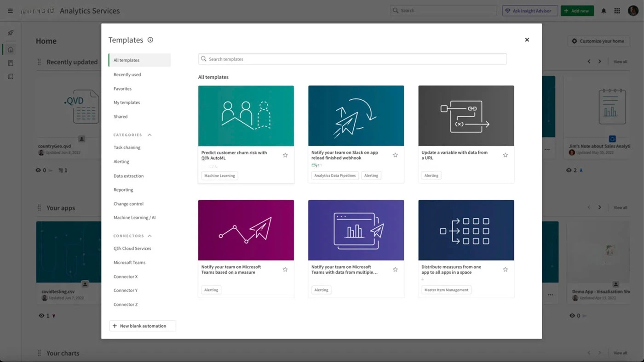644x362 pixels.
Task: Star the Teams based on a measure template
Action: click(x=285, y=270)
